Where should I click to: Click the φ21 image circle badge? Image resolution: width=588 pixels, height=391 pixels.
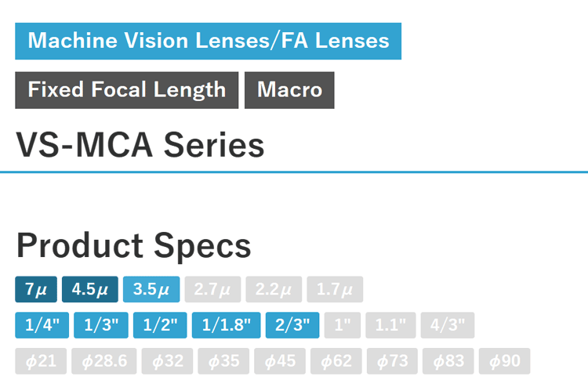41,360
